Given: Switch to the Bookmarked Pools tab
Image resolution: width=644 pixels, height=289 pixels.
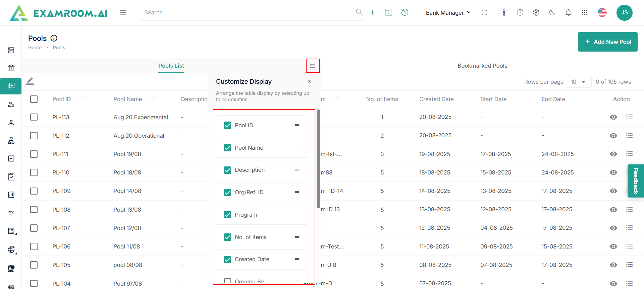Looking at the screenshot, I should point(482,66).
